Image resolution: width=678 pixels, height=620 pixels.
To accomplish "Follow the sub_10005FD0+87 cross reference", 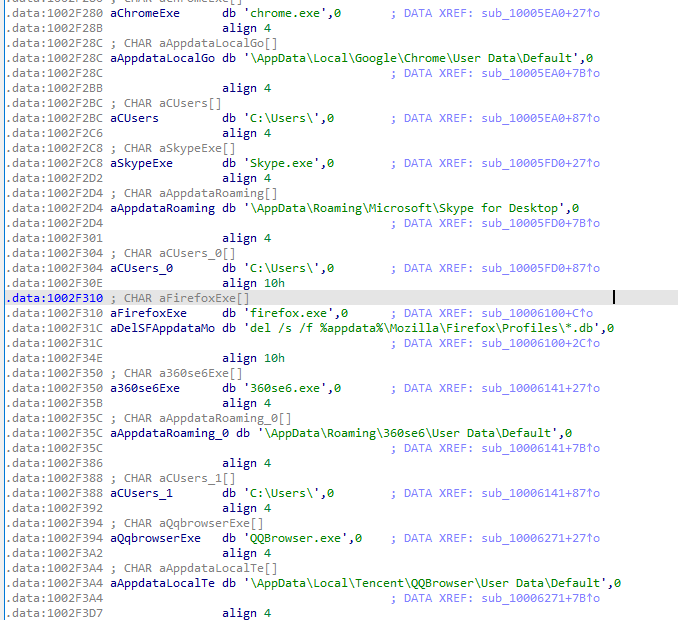I will click(x=540, y=268).
